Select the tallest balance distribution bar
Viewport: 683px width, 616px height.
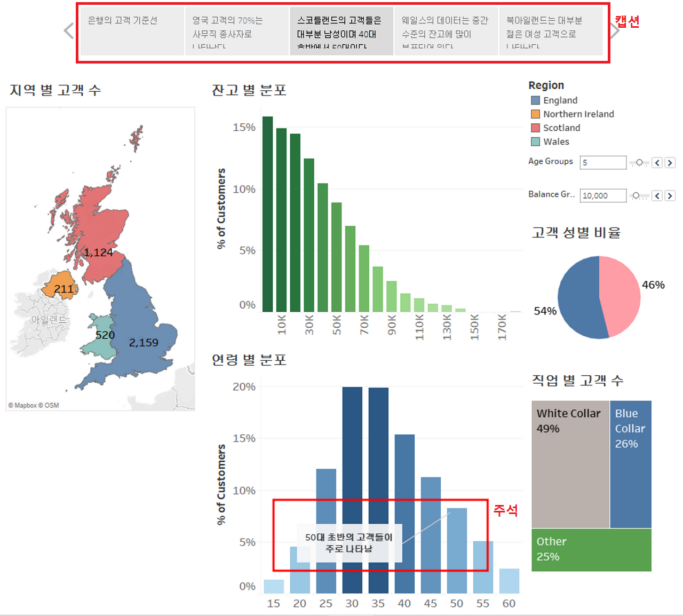pyautogui.click(x=267, y=214)
